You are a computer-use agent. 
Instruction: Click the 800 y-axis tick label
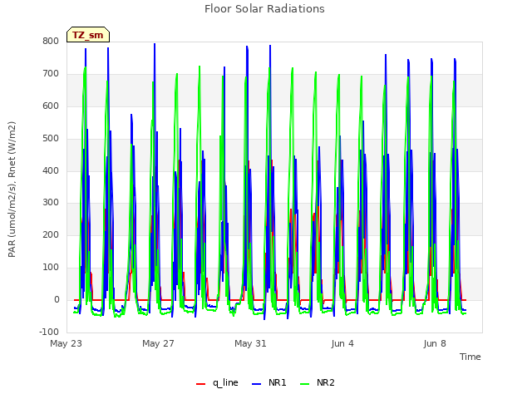point(51,42)
